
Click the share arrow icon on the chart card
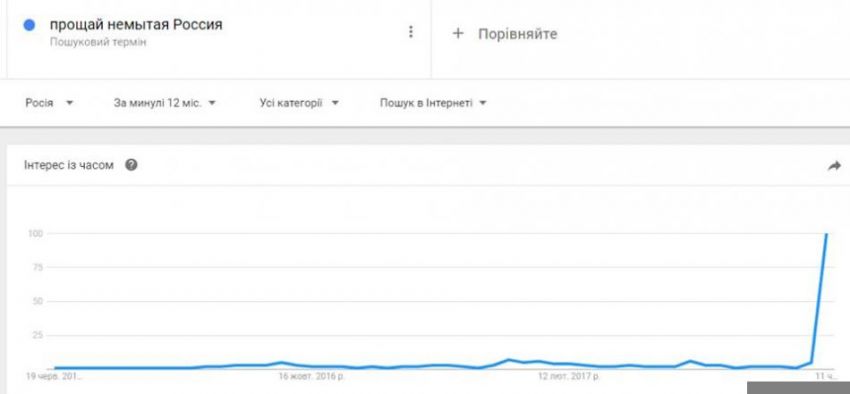pyautogui.click(x=834, y=167)
